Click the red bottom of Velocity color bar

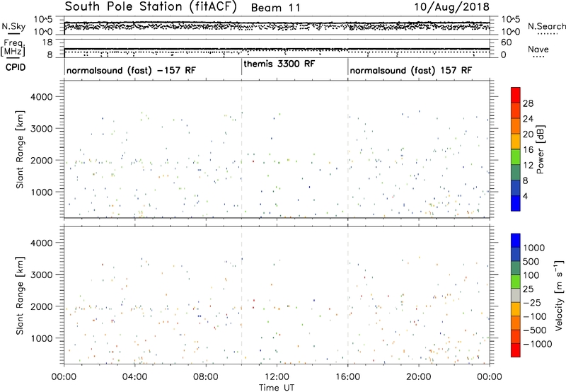pos(516,350)
